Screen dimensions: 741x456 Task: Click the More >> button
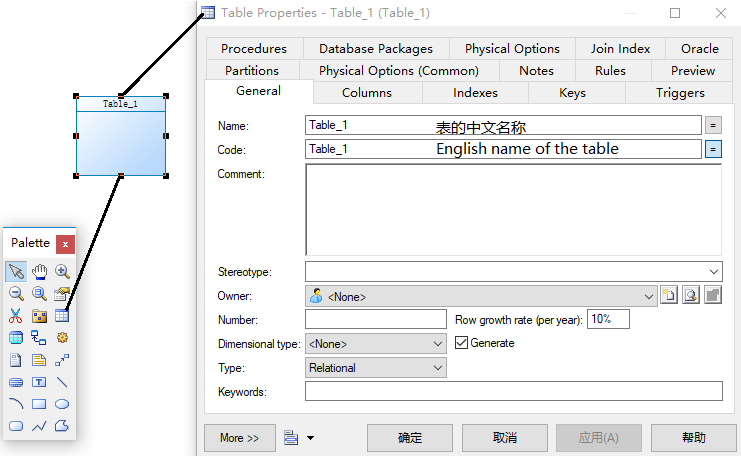(239, 438)
